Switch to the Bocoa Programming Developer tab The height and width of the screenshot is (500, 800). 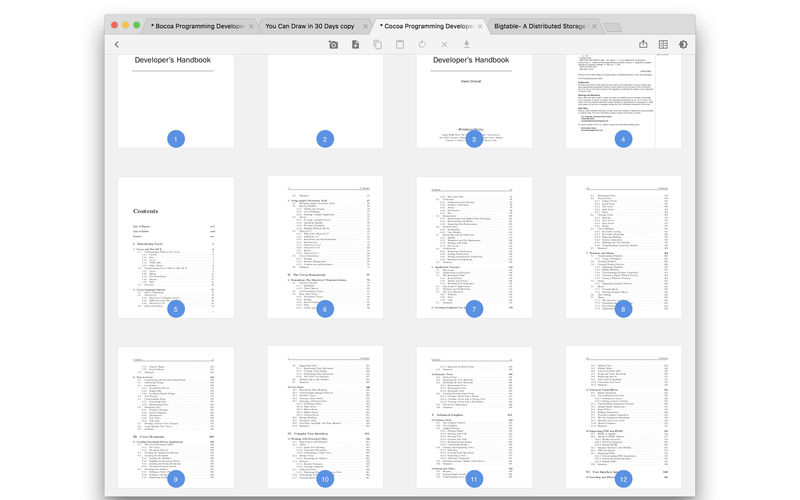pyautogui.click(x=201, y=26)
